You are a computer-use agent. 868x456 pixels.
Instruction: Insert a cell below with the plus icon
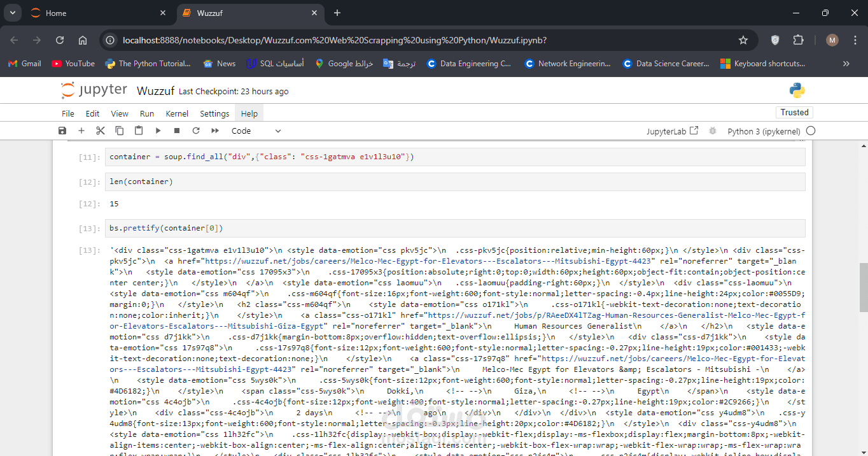81,131
